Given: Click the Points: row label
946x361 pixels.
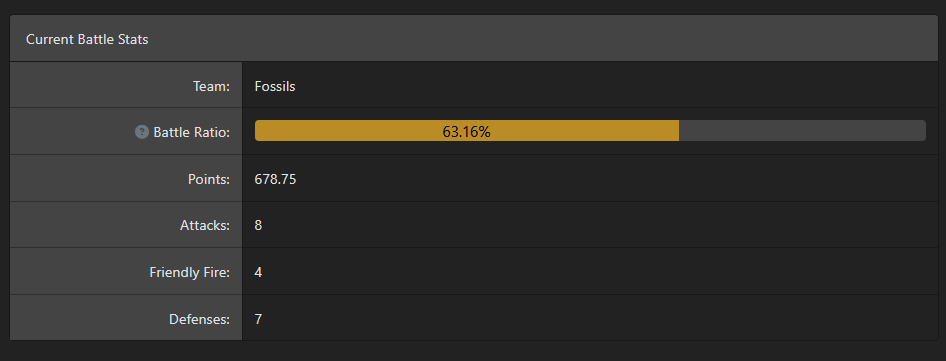Looking at the screenshot, I should [x=209, y=179].
